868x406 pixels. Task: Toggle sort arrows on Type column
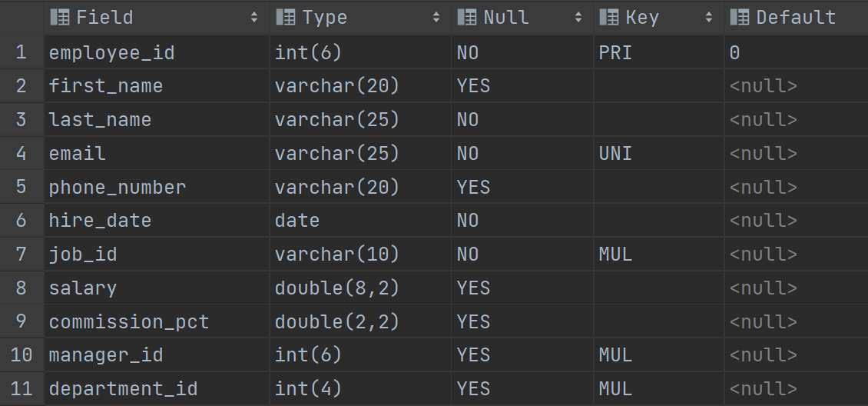[436, 17]
